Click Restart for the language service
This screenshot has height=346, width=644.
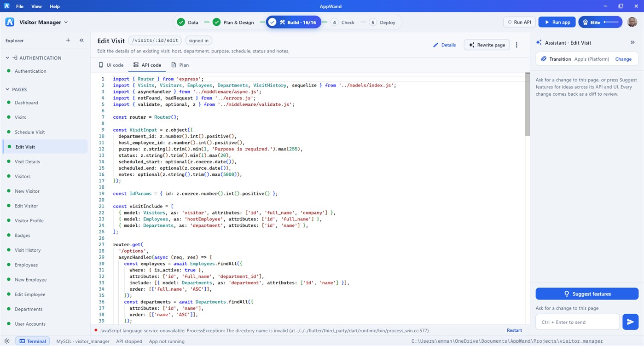coord(514,330)
